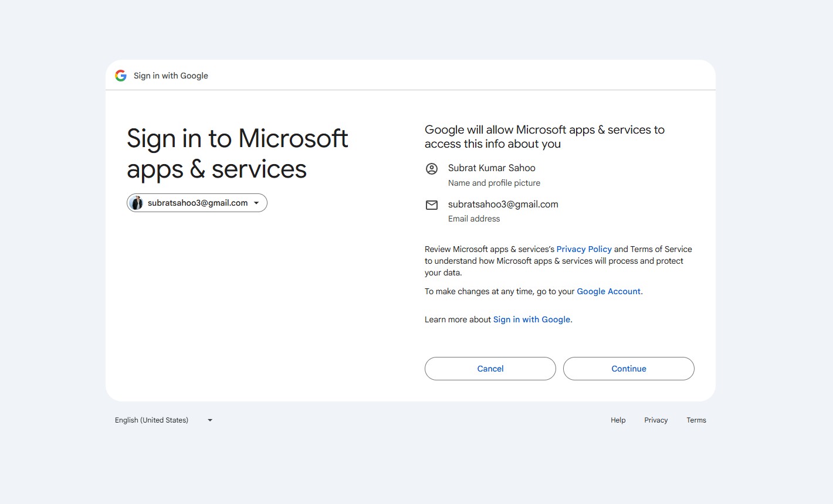Click the arrow next to the language selector

210,420
